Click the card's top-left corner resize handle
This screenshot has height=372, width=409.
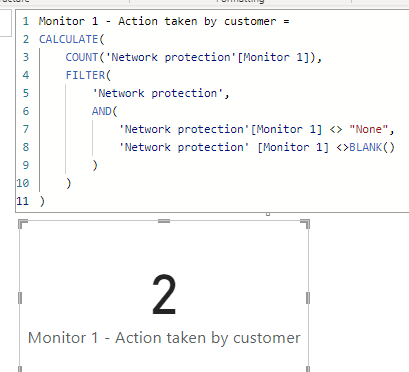click(x=22, y=223)
